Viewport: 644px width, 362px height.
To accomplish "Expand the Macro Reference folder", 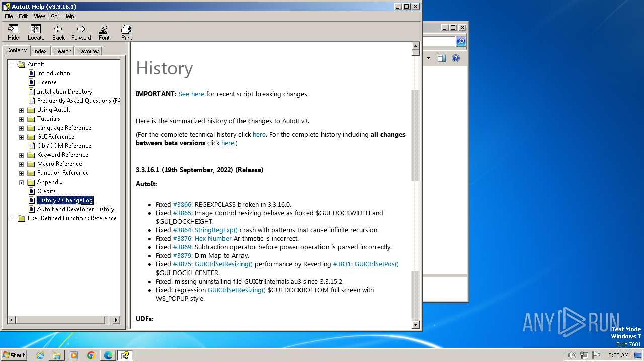I will pos(21,164).
